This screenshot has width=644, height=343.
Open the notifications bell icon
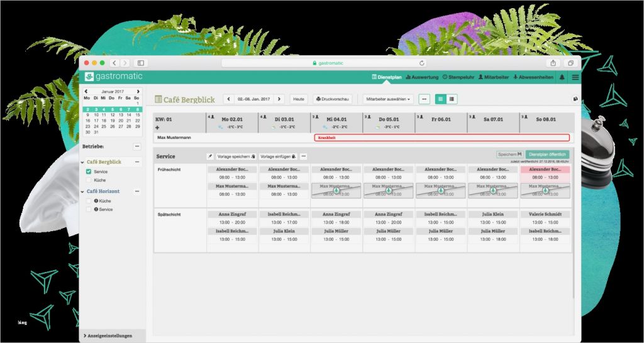562,77
